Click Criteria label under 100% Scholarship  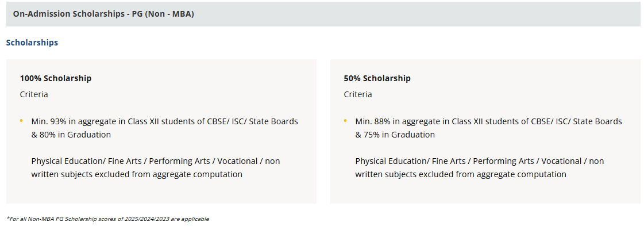(x=34, y=94)
